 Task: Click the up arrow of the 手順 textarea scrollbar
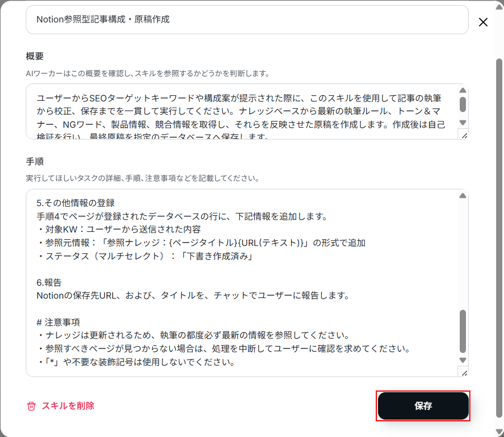(463, 196)
